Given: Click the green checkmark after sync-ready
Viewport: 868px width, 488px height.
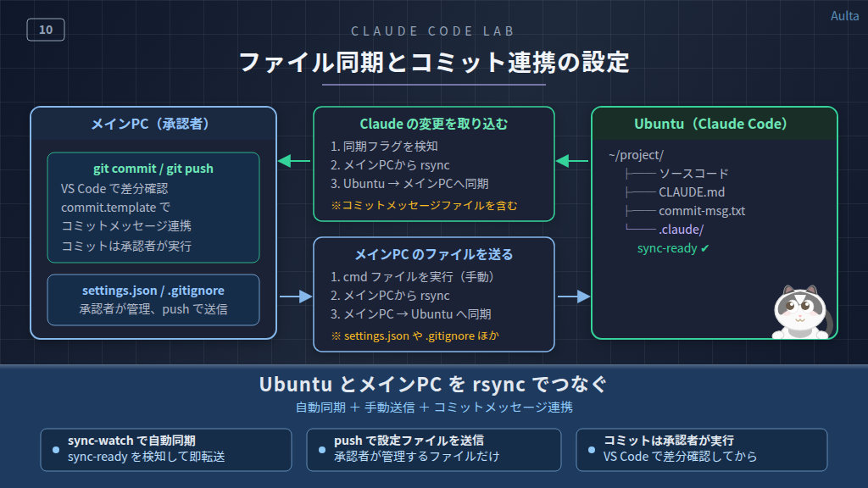Looking at the screenshot, I should coord(704,249).
